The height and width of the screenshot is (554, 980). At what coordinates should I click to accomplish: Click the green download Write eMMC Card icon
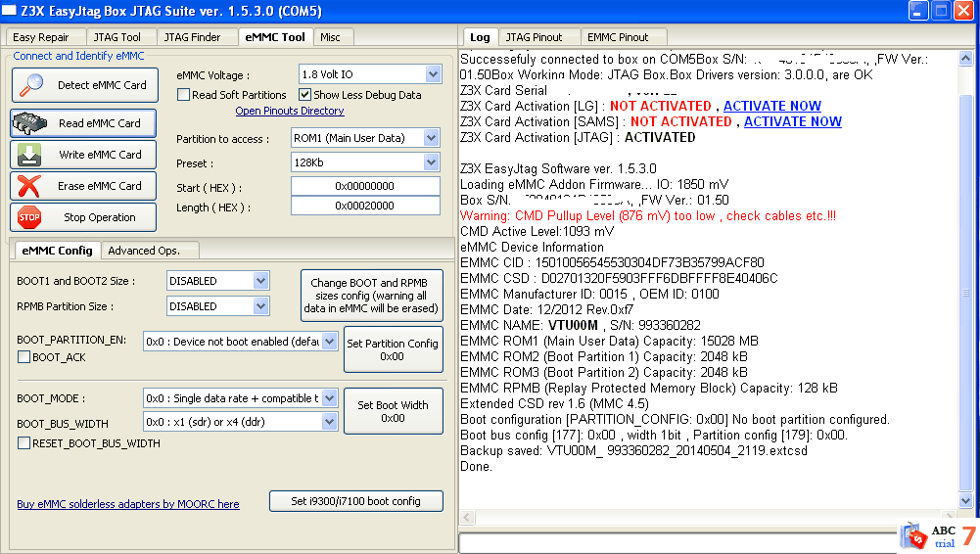tap(29, 155)
